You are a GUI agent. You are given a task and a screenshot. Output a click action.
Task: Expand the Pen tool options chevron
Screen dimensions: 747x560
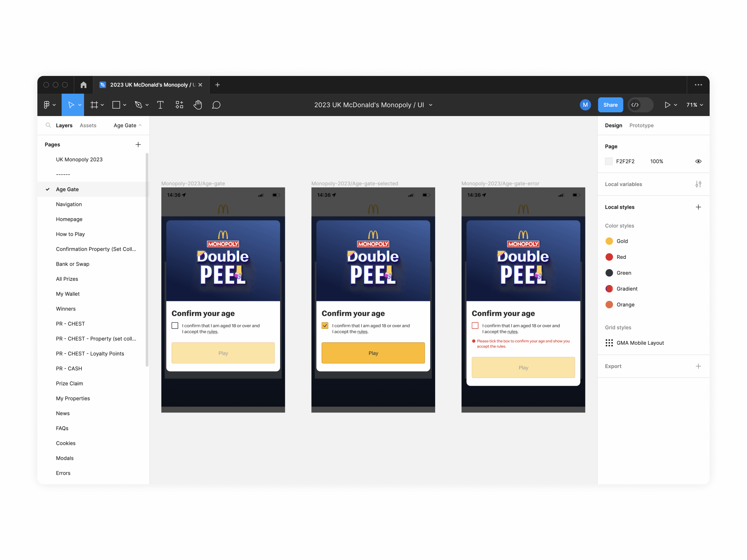147,105
